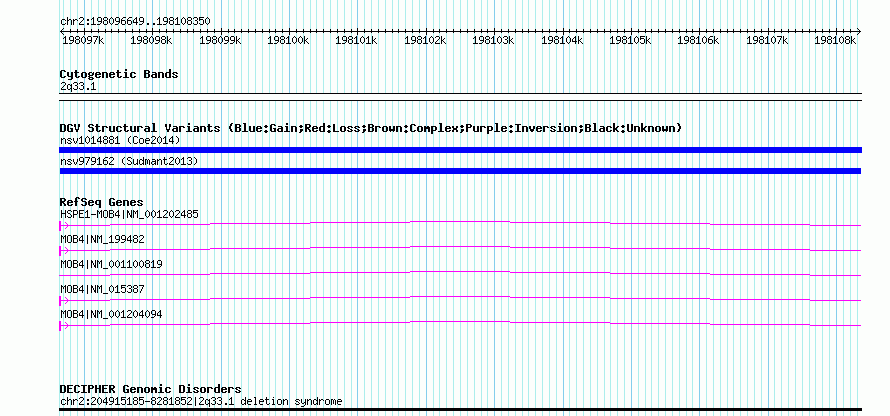890x416 pixels.
Task: Click the HSPE1-MOB4 transcript start arrow
Action: 64,225
